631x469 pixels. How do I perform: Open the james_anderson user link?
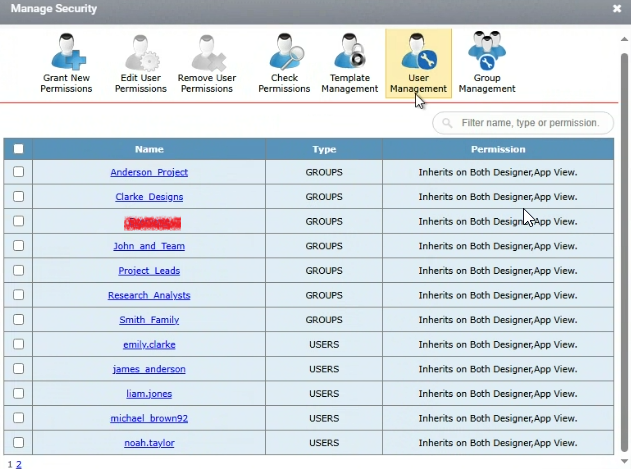(149, 369)
